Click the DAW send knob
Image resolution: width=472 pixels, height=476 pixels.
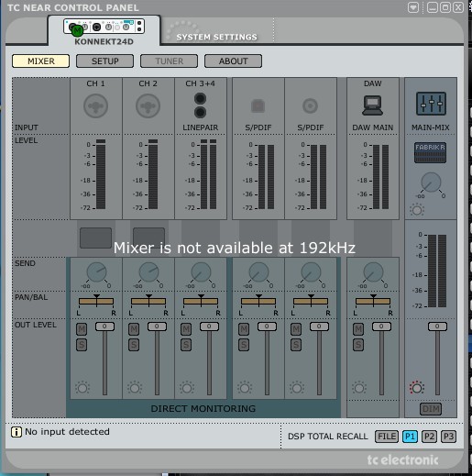373,271
